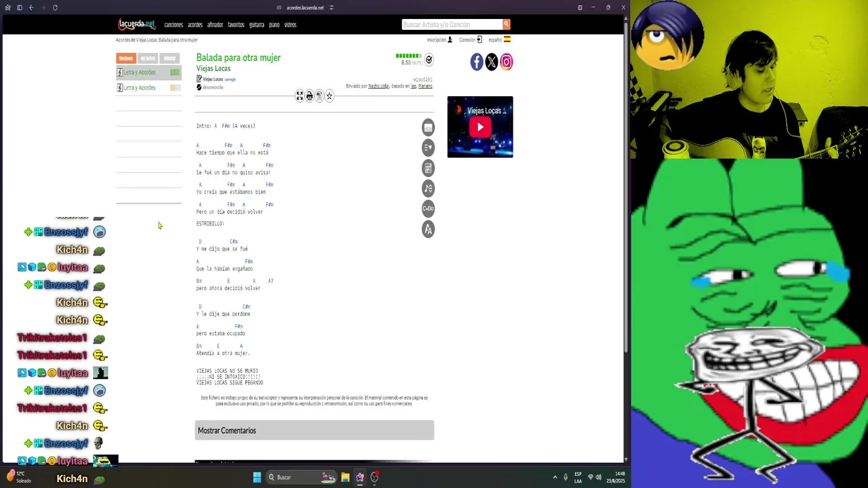Viewport: 868px width, 488px height.
Task: Click the acordes.lacuerda.net address bar
Action: [x=305, y=7]
